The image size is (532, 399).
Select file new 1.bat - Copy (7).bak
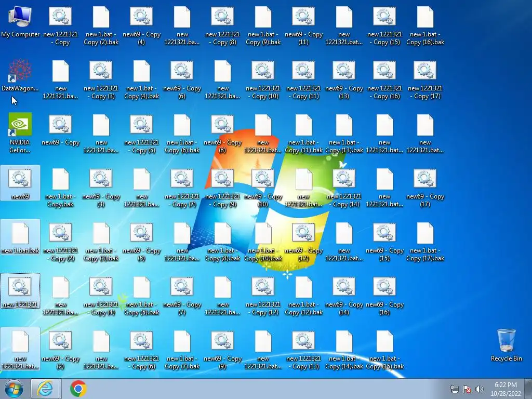[x=182, y=350]
